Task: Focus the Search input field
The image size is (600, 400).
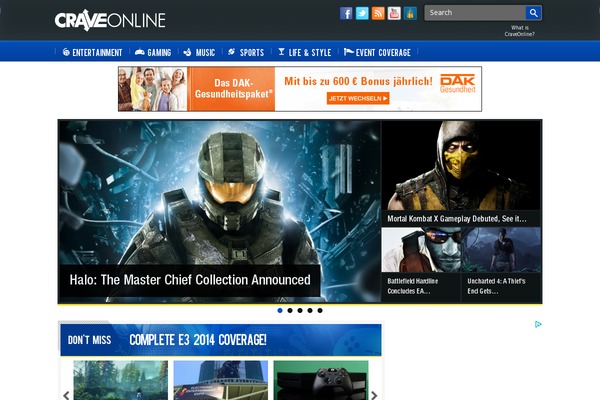Action: coord(475,13)
